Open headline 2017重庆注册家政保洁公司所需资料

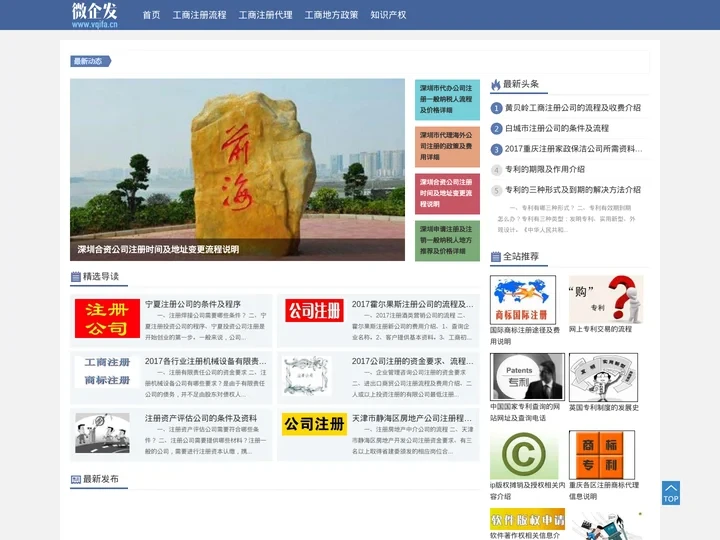[574, 149]
